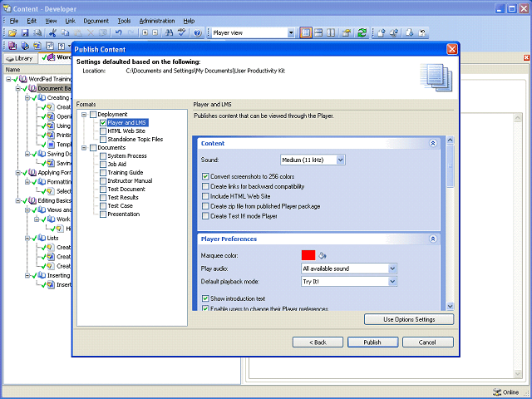Click the ABC spell check icon
Image resolution: width=532 pixels, height=399 pixels.
pyautogui.click(x=182, y=33)
